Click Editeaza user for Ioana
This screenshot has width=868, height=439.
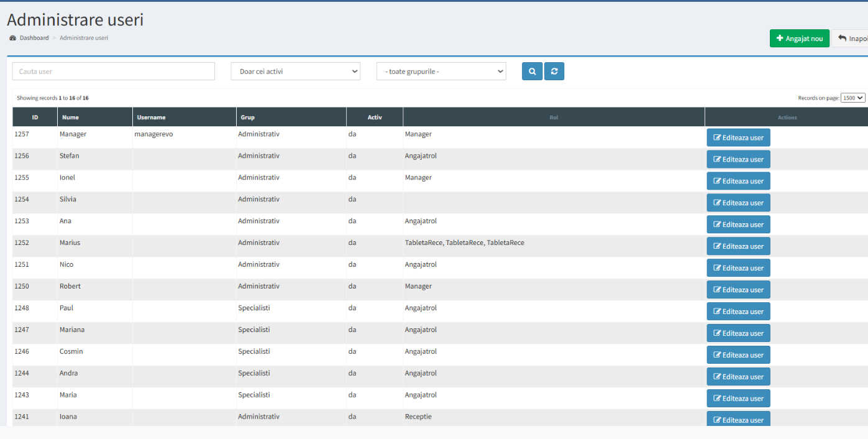pyautogui.click(x=738, y=420)
